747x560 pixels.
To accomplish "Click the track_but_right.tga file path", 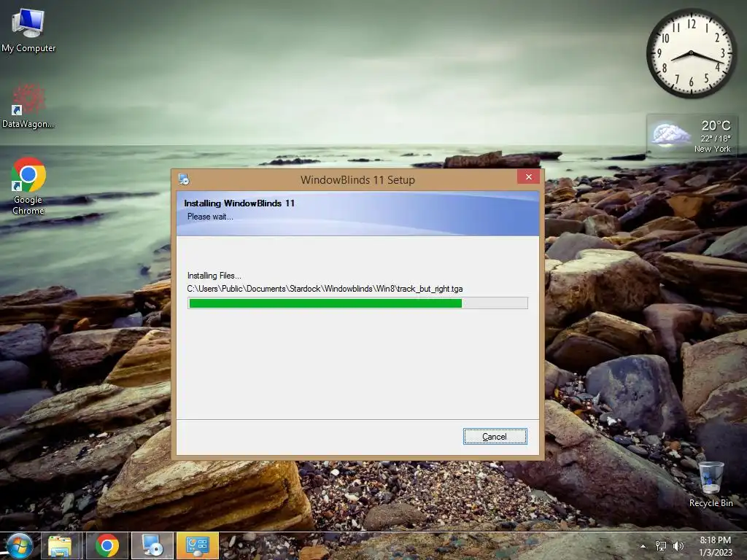I will (325, 289).
